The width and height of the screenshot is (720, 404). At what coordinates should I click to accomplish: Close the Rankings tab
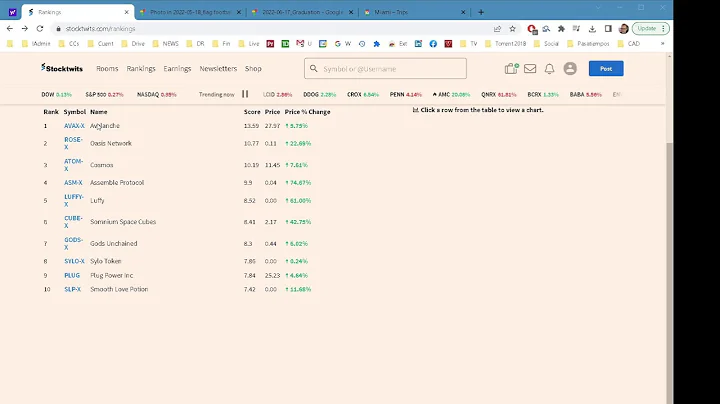coord(126,12)
